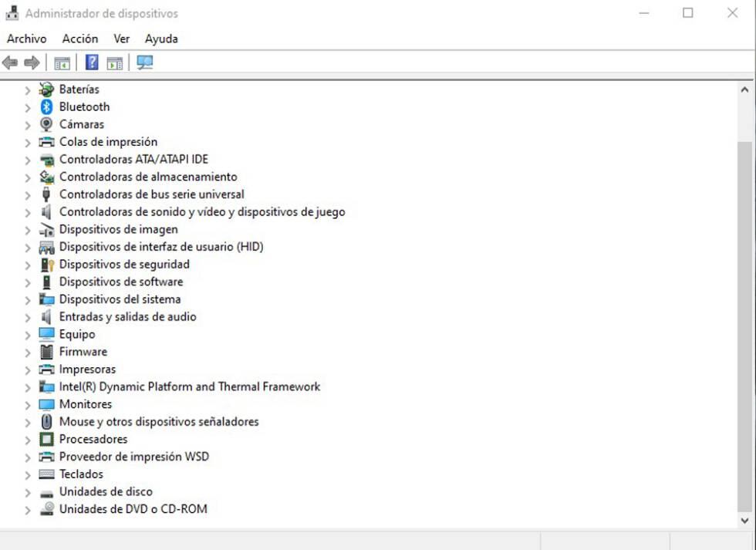Viewport: 756px width, 550px height.
Task: Click the Procesadores processor icon
Action: (46, 439)
